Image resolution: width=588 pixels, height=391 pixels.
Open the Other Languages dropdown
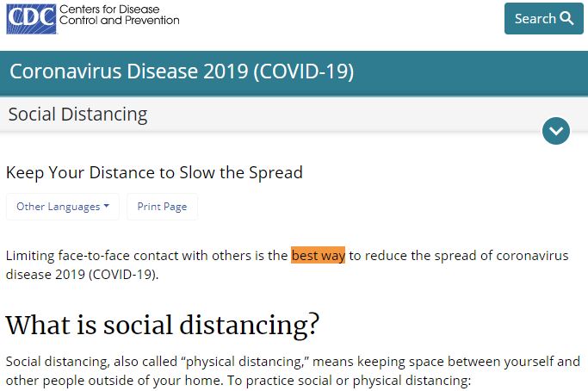click(63, 207)
